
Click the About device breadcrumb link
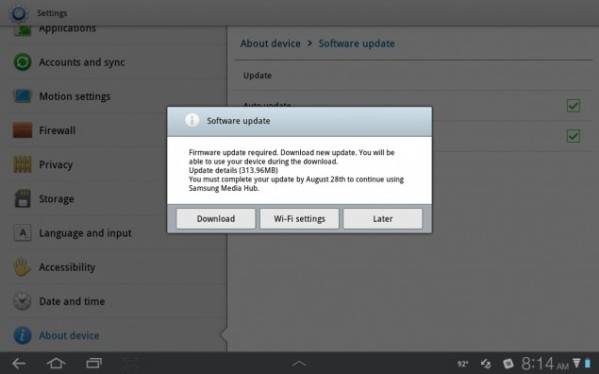pos(270,44)
